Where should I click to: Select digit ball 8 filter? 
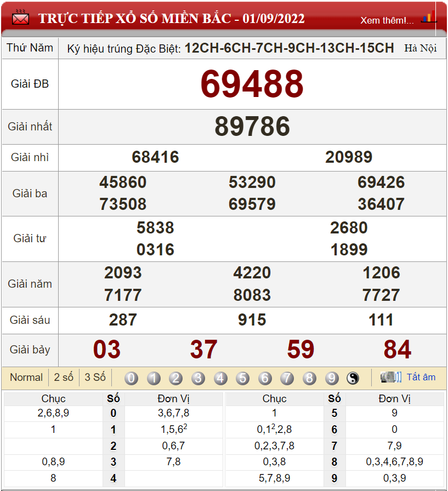click(309, 378)
